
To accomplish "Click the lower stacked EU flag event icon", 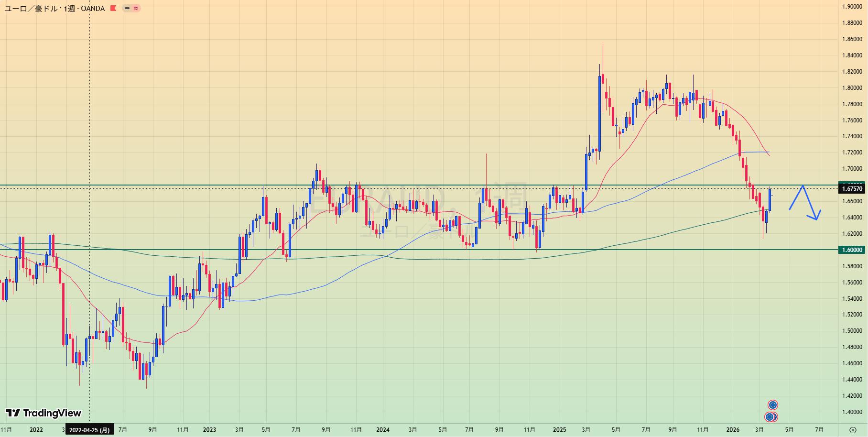I will pos(770,417).
